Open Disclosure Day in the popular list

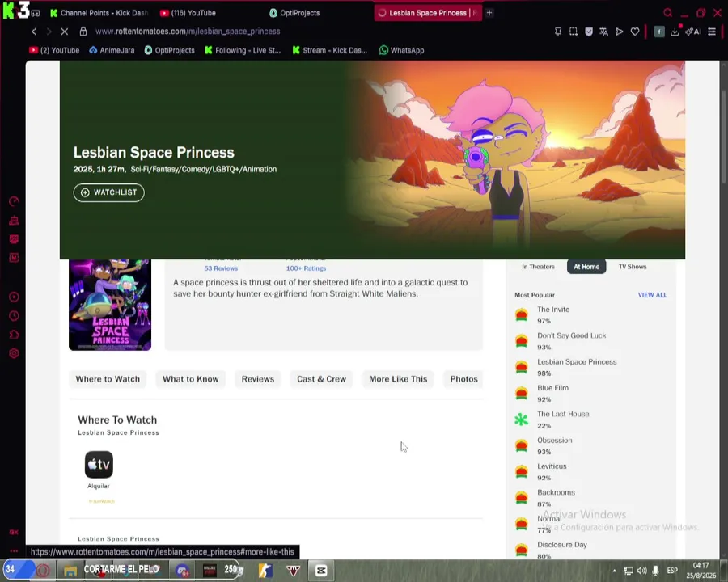(x=562, y=544)
